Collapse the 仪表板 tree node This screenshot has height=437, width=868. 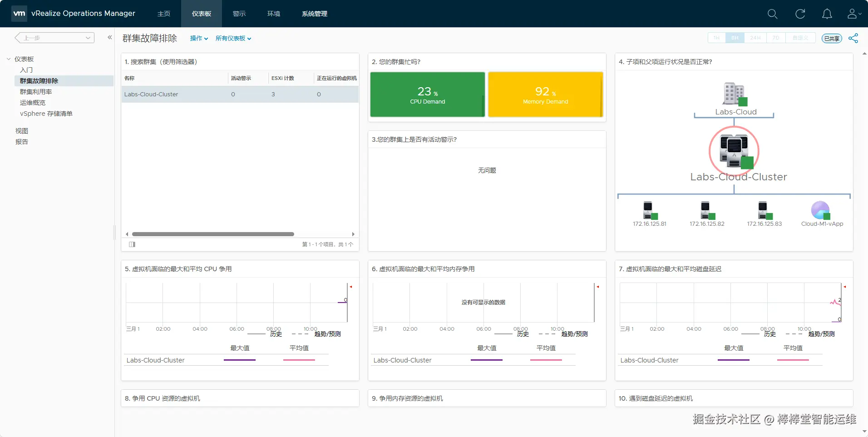(x=9, y=59)
